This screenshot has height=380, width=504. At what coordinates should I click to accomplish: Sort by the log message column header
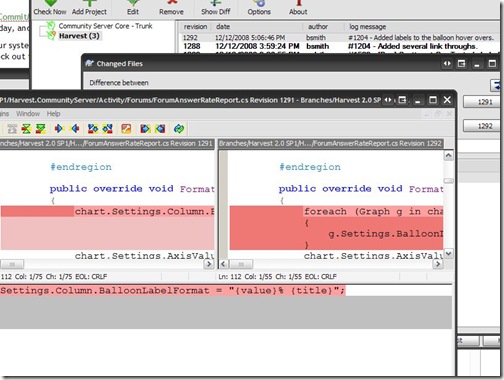coord(367,27)
